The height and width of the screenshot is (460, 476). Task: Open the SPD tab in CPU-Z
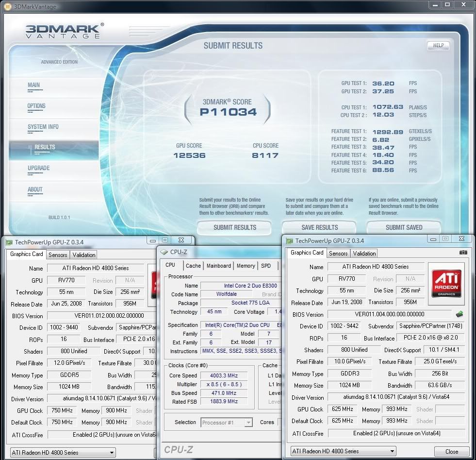[266, 266]
